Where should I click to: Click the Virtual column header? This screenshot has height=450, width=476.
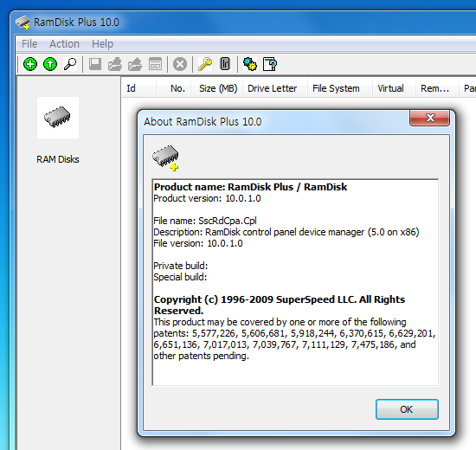pos(394,88)
